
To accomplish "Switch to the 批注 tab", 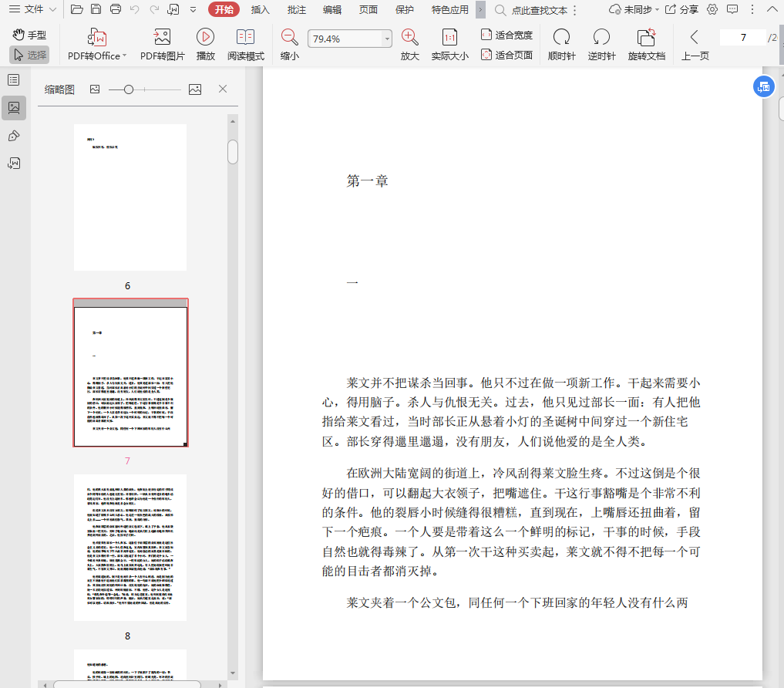I will click(297, 9).
